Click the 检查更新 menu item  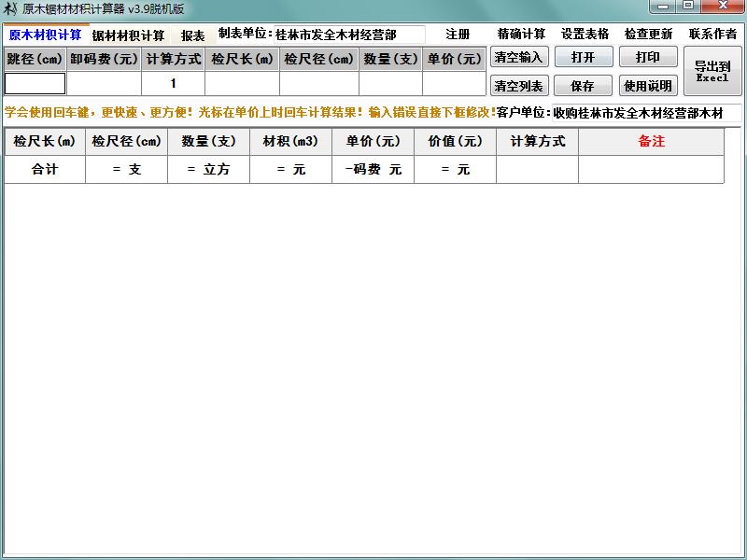pos(648,35)
